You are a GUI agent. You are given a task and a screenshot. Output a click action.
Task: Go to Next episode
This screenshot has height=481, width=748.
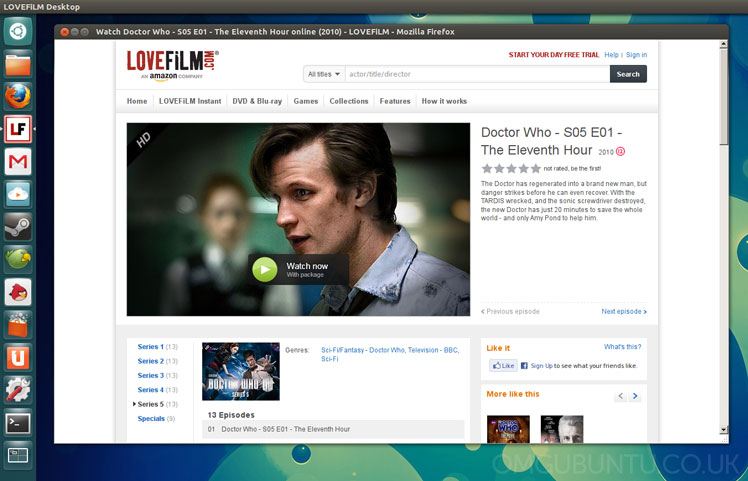tap(624, 312)
